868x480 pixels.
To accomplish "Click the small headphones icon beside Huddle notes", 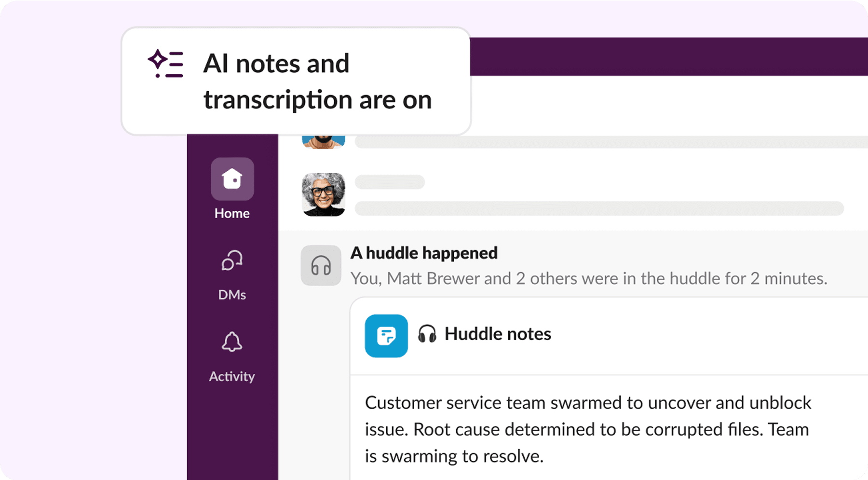I will pyautogui.click(x=427, y=334).
